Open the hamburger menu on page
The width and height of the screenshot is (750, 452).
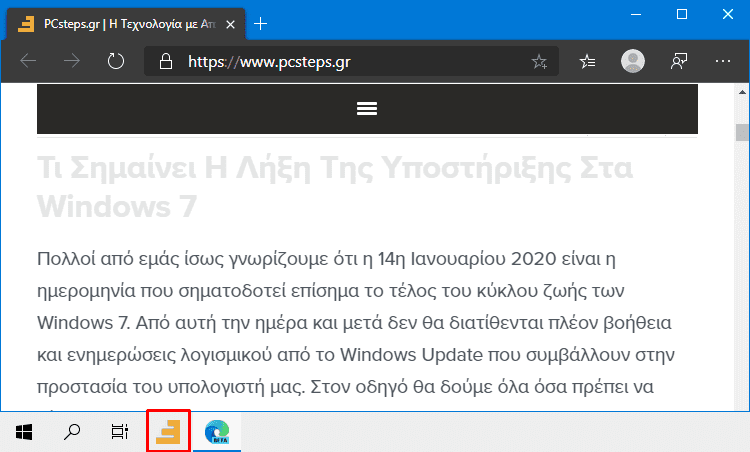(367, 109)
